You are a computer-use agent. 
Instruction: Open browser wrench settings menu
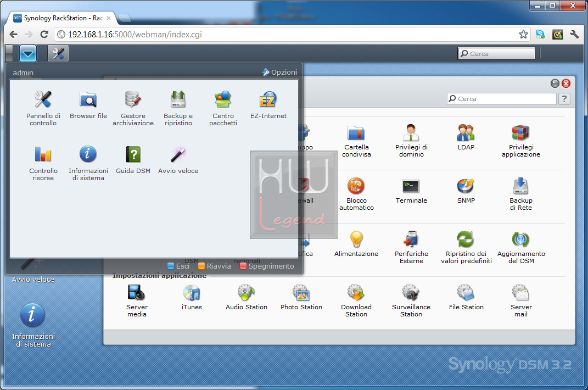574,35
